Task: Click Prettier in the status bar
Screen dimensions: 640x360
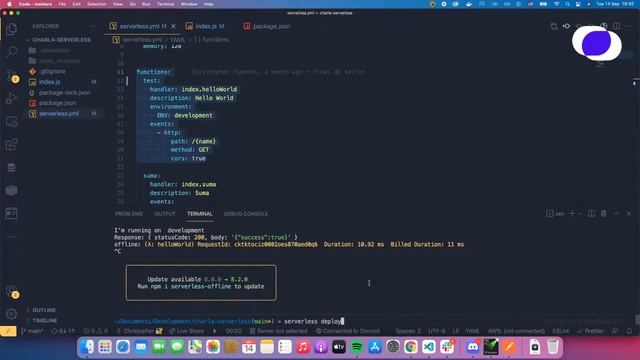Action: click(590, 331)
